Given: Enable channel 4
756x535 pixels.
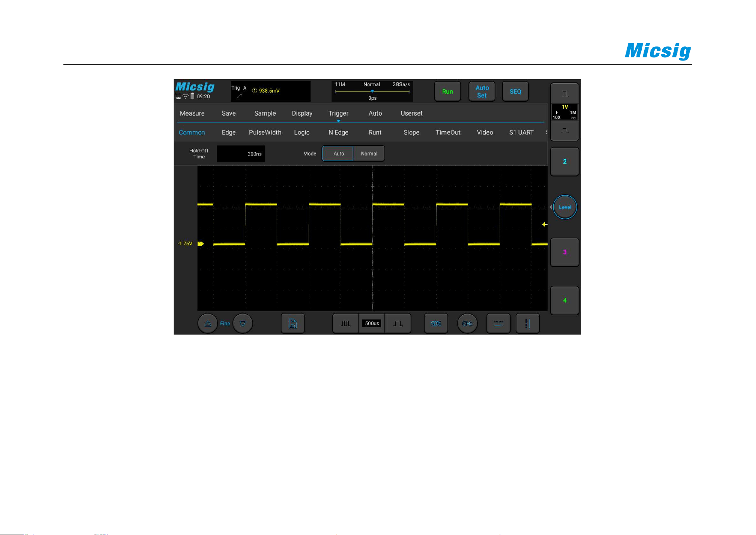Looking at the screenshot, I should point(565,300).
